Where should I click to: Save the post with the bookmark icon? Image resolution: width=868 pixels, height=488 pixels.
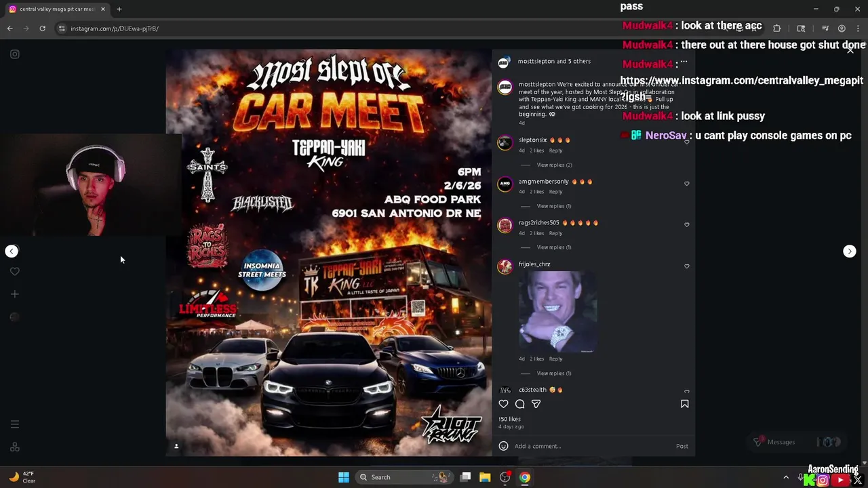coord(684,404)
